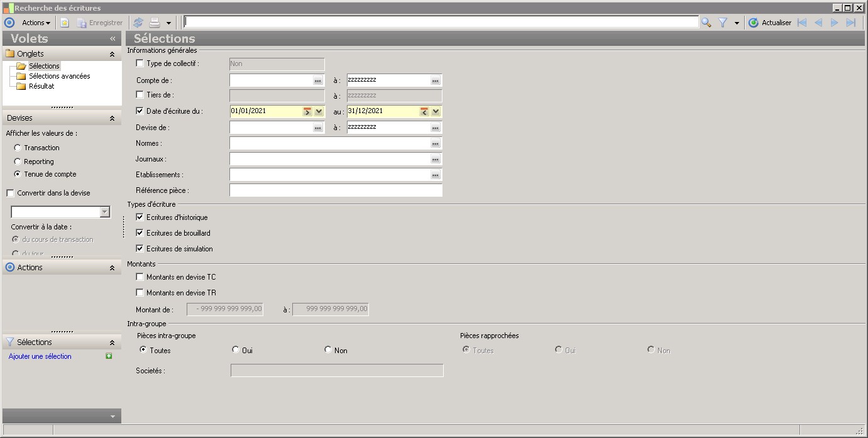Open Sélections avancées tab in tree
Screen dimensions: 868x438
click(x=59, y=76)
